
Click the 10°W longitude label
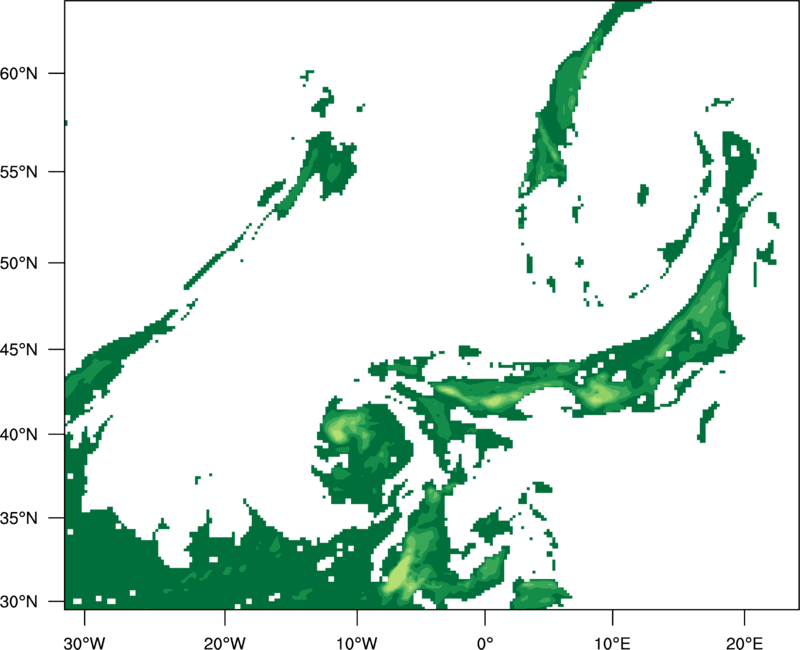(357, 643)
